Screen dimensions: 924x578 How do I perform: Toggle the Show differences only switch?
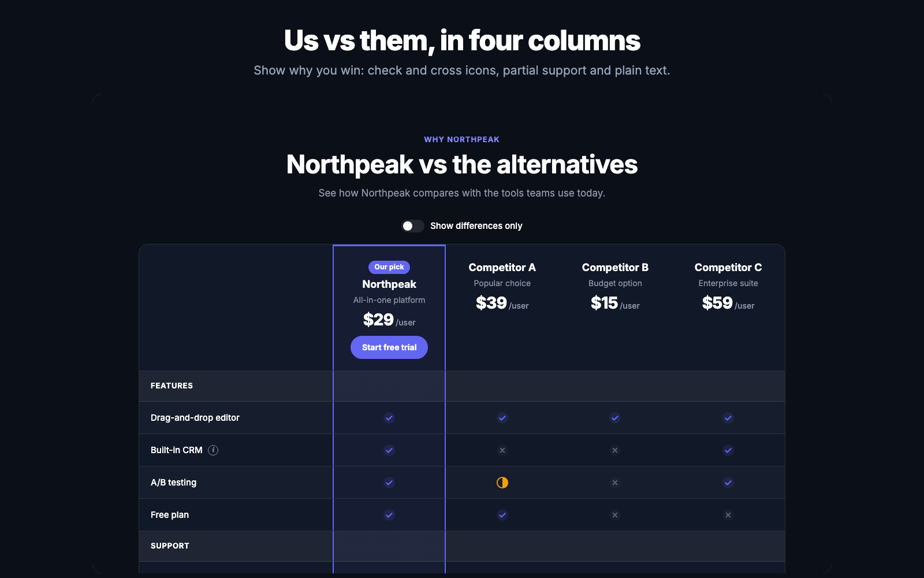(413, 226)
